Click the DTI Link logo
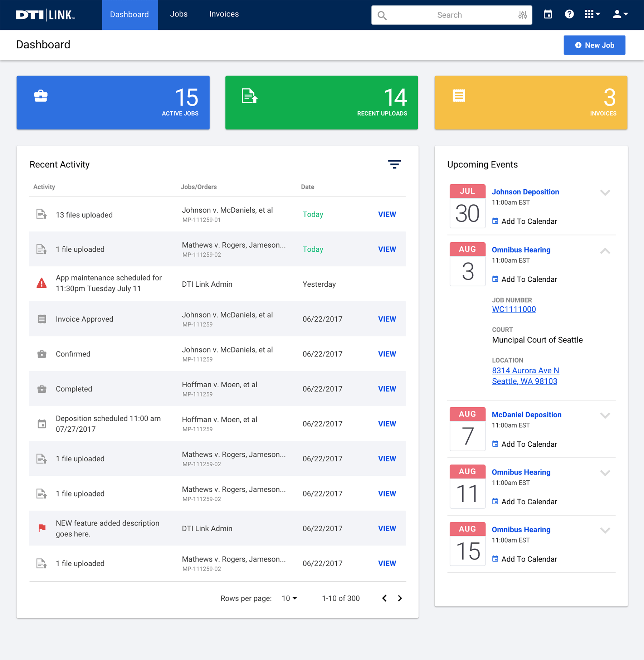This screenshot has height=660, width=644. tap(45, 15)
